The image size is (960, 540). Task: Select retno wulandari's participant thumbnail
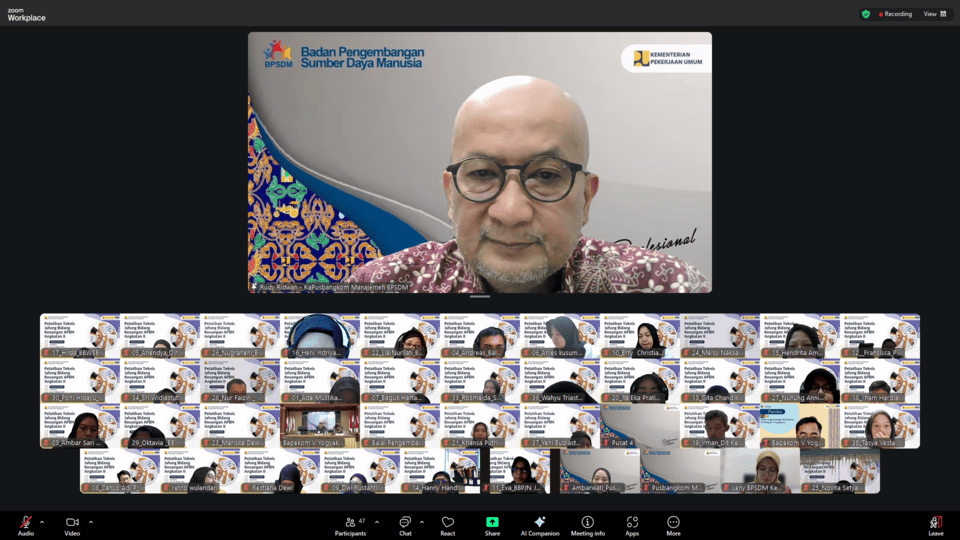click(x=200, y=471)
